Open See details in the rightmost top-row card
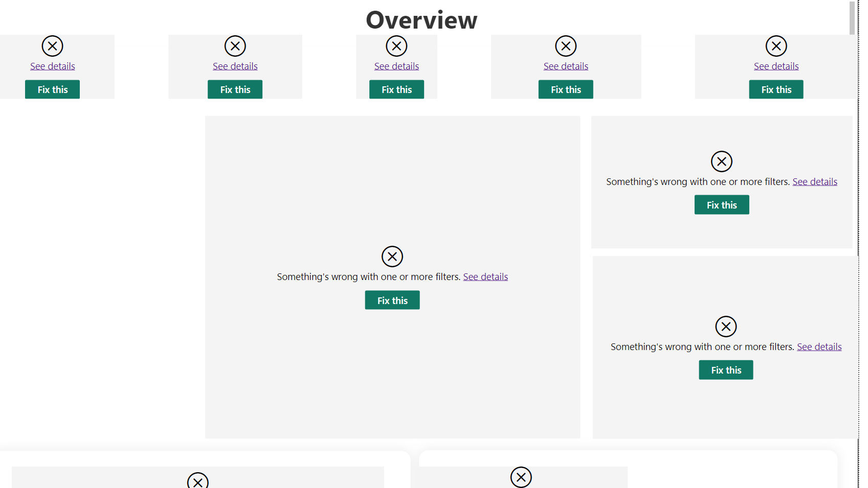This screenshot has width=868, height=488. pyautogui.click(x=776, y=66)
